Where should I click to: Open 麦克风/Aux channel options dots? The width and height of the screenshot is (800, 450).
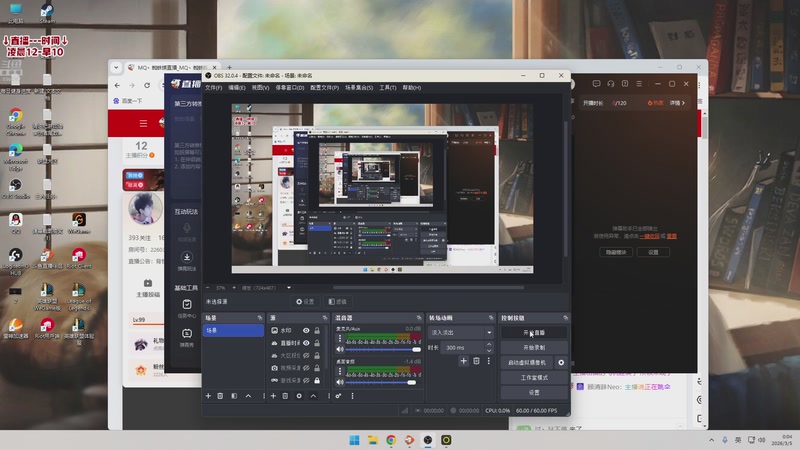tap(340, 339)
